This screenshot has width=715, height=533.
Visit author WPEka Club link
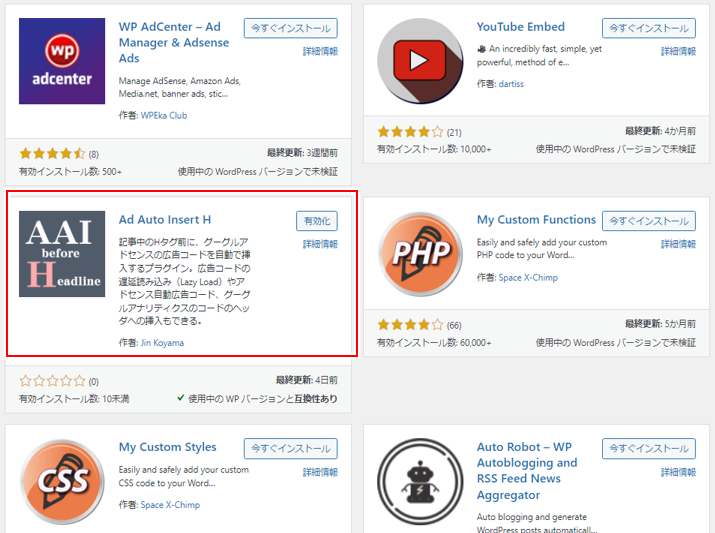pyautogui.click(x=164, y=116)
